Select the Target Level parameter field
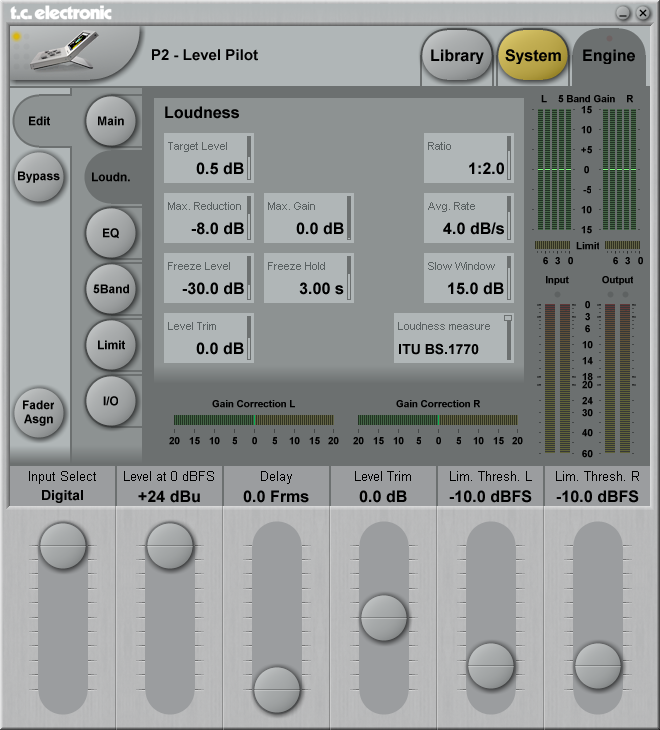The height and width of the screenshot is (730, 660). pos(209,158)
